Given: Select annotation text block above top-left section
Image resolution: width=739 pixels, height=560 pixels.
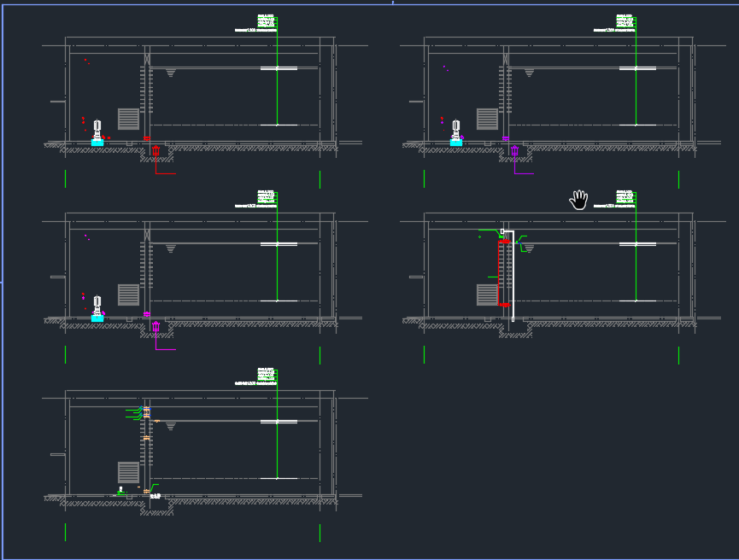Looking at the screenshot, I should point(256,23).
